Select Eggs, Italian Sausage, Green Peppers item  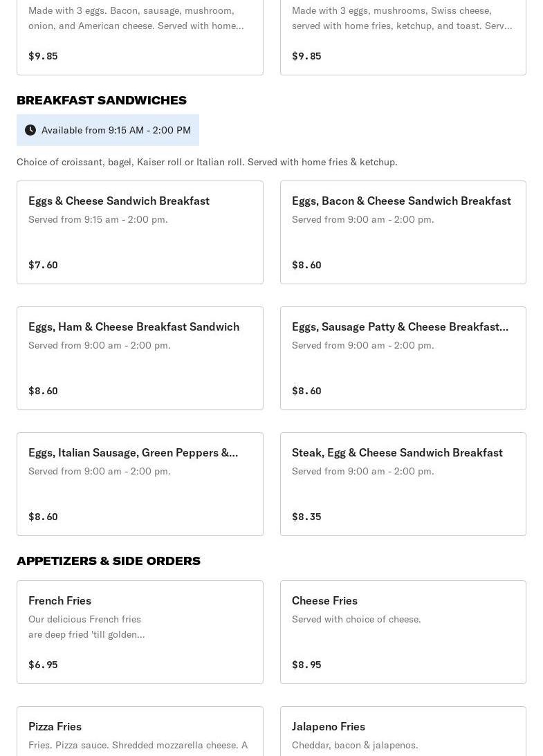pyautogui.click(x=140, y=484)
